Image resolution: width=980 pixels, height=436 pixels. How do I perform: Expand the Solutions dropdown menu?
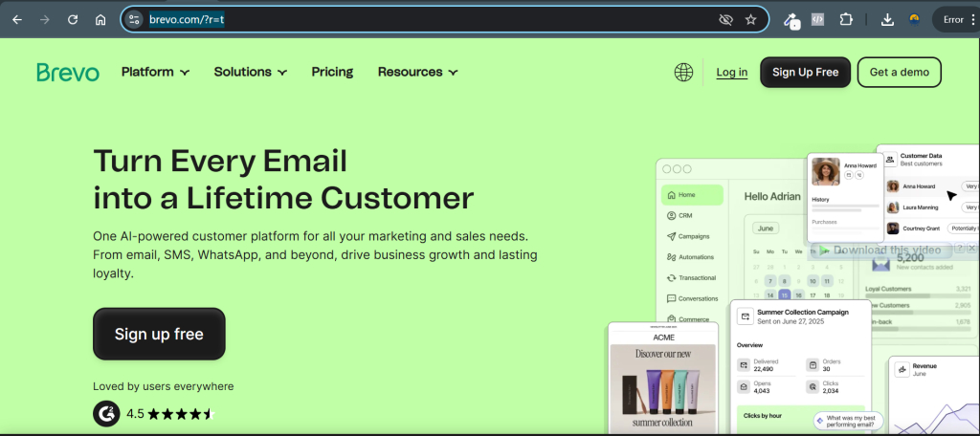(250, 73)
